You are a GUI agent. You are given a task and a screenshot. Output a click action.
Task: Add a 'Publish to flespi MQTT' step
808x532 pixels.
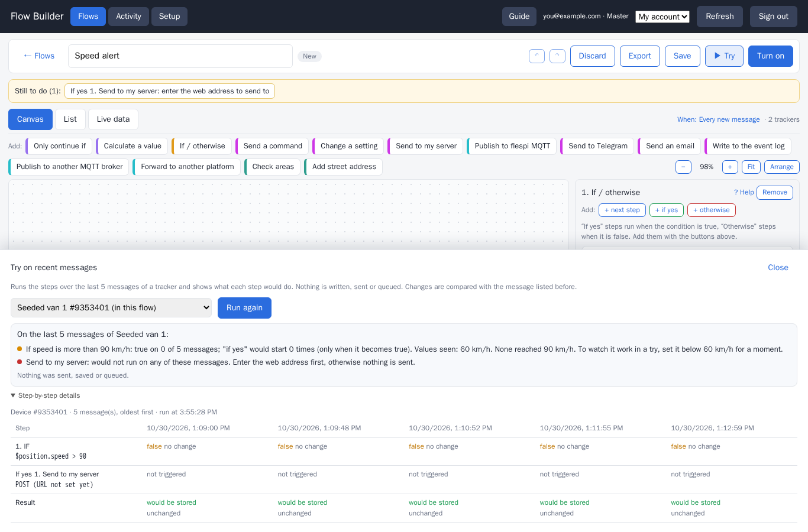tap(512, 146)
